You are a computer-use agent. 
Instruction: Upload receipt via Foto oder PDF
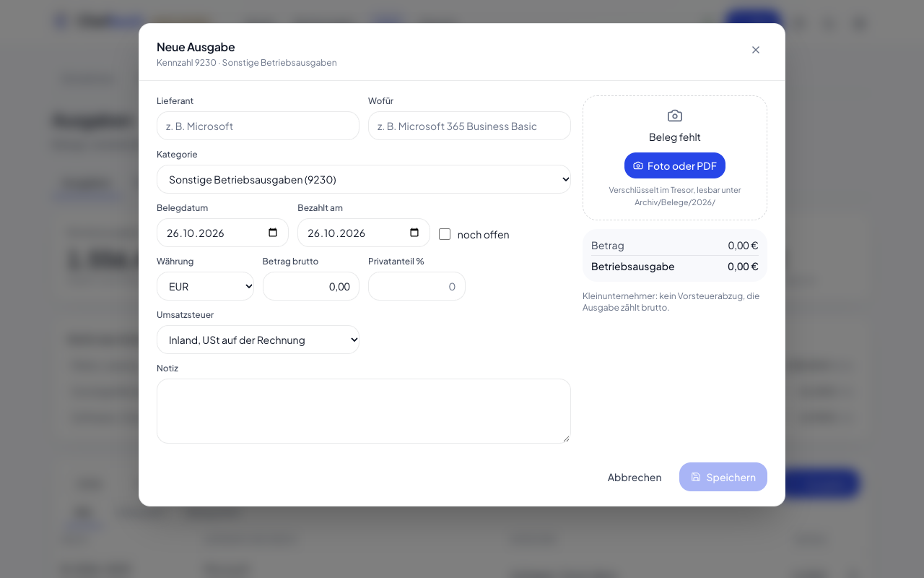675,165
